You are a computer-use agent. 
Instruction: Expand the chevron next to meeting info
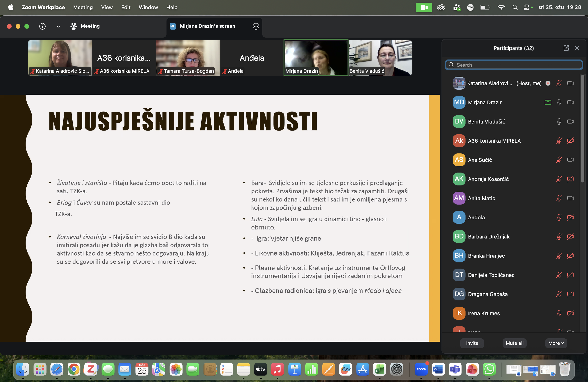[58, 26]
